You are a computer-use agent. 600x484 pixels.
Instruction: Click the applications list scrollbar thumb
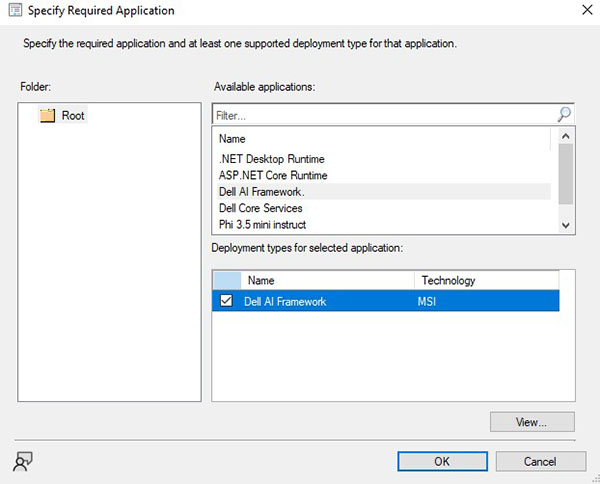(566, 172)
